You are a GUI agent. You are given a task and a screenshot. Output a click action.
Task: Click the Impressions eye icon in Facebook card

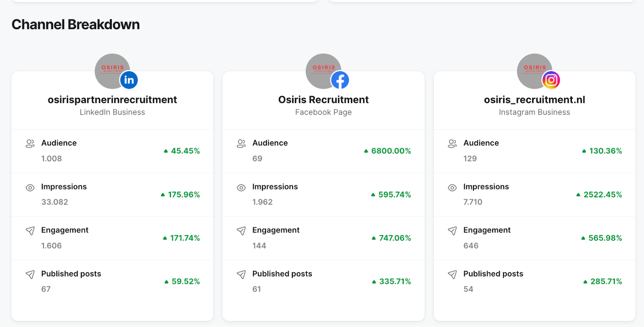coord(241,188)
